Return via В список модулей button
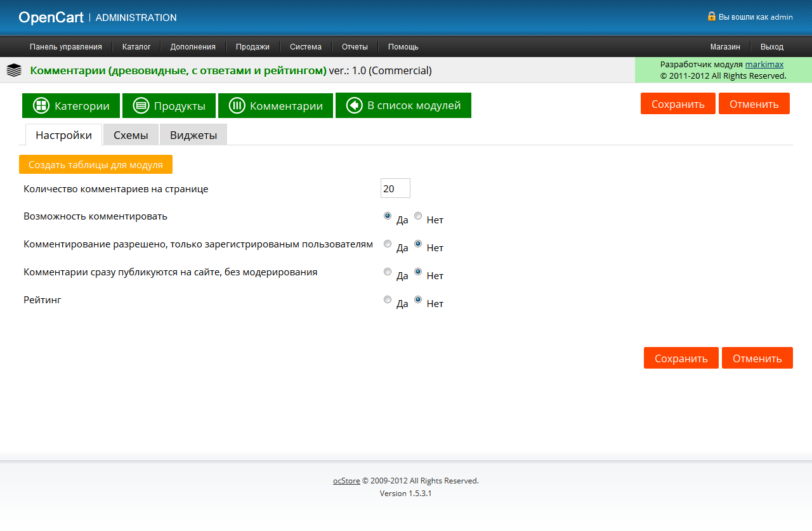This screenshot has height=531, width=812. 403,106
